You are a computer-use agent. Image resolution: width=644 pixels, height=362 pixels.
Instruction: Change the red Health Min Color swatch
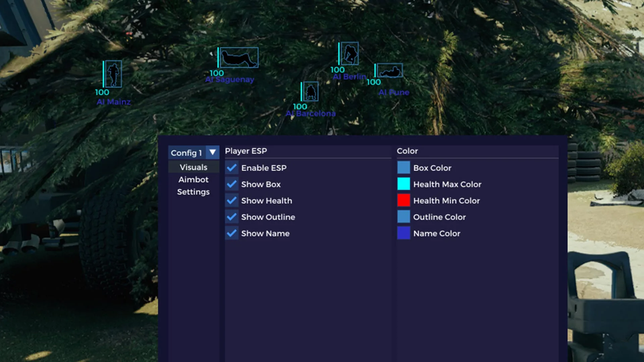(404, 200)
